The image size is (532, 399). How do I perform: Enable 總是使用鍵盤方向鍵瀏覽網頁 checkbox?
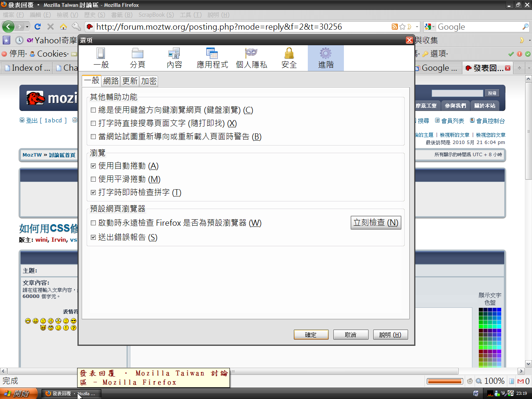point(93,110)
